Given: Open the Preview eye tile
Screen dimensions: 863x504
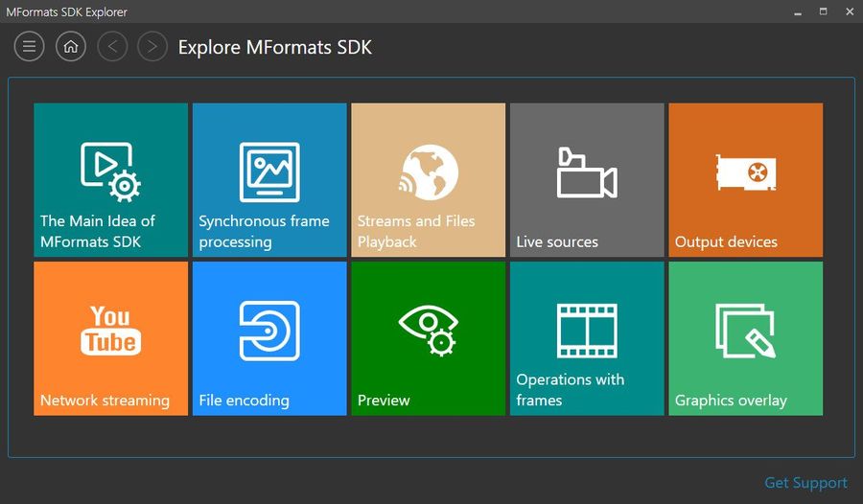Looking at the screenshot, I should coord(428,338).
